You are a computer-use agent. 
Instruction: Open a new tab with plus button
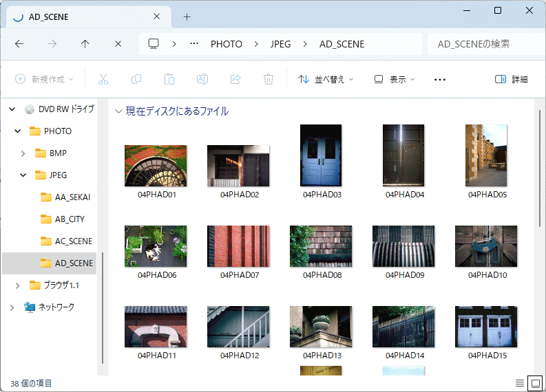coord(187,17)
